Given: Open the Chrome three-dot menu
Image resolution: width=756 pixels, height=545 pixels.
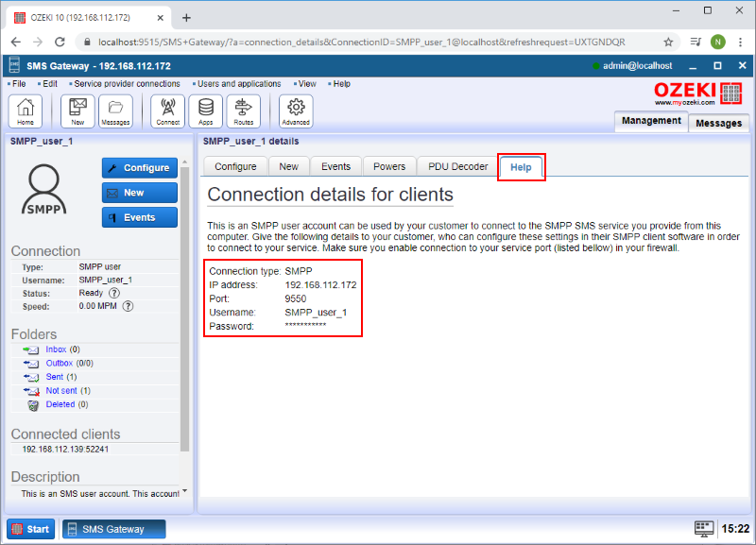Looking at the screenshot, I should tap(741, 43).
